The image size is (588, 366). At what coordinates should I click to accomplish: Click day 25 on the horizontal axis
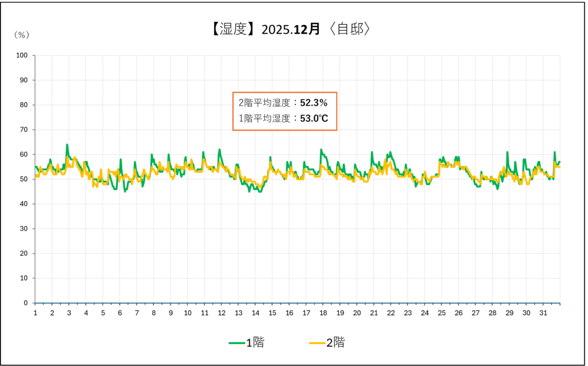pyautogui.click(x=441, y=313)
